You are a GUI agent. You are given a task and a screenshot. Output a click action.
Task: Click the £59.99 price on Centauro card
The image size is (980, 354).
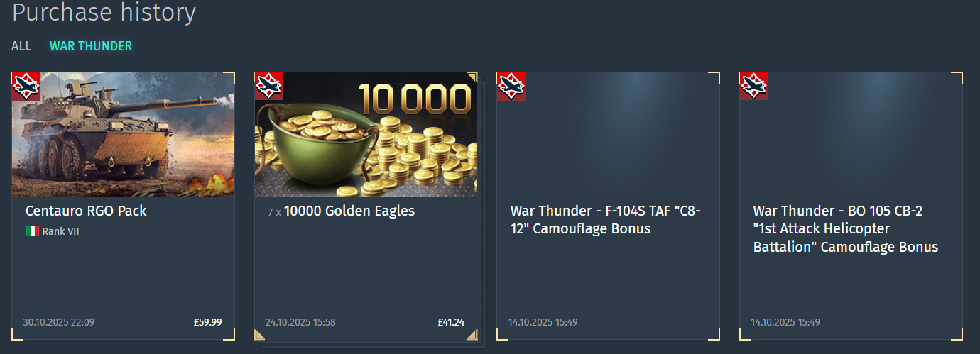pyautogui.click(x=207, y=322)
